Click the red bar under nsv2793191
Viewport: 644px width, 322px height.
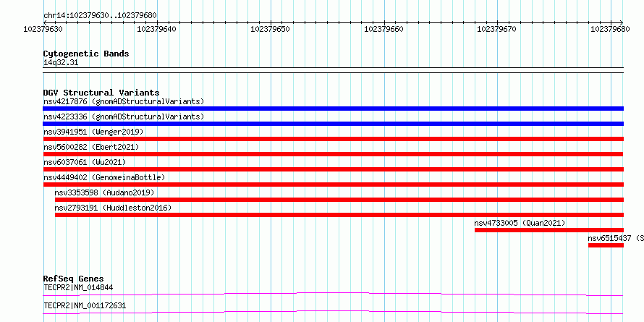tap(339, 215)
